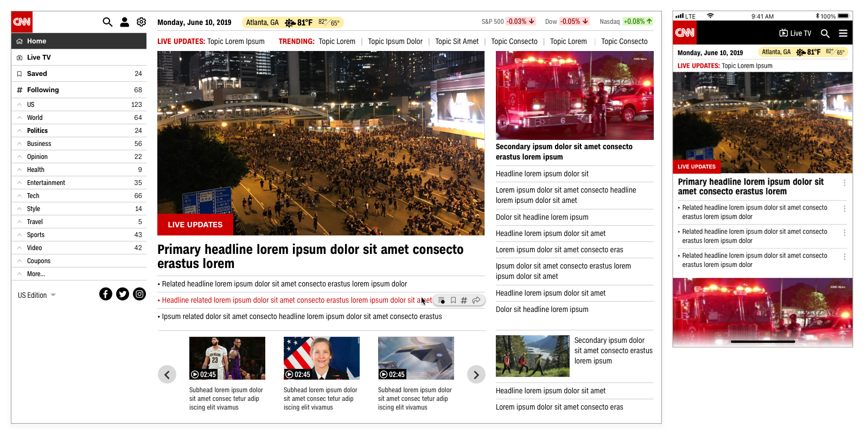Open the Topic Lorem trending link
This screenshot has height=434, width=868.
337,41
